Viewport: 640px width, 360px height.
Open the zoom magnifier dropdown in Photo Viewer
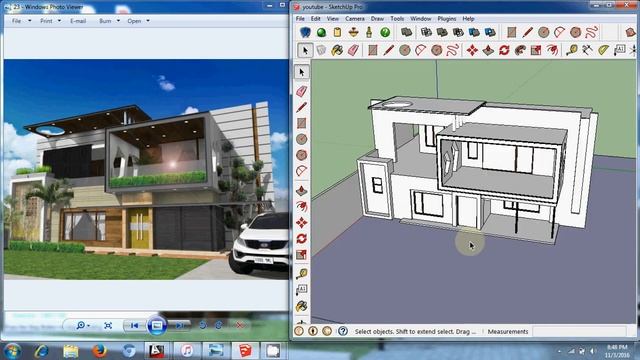(x=83, y=325)
